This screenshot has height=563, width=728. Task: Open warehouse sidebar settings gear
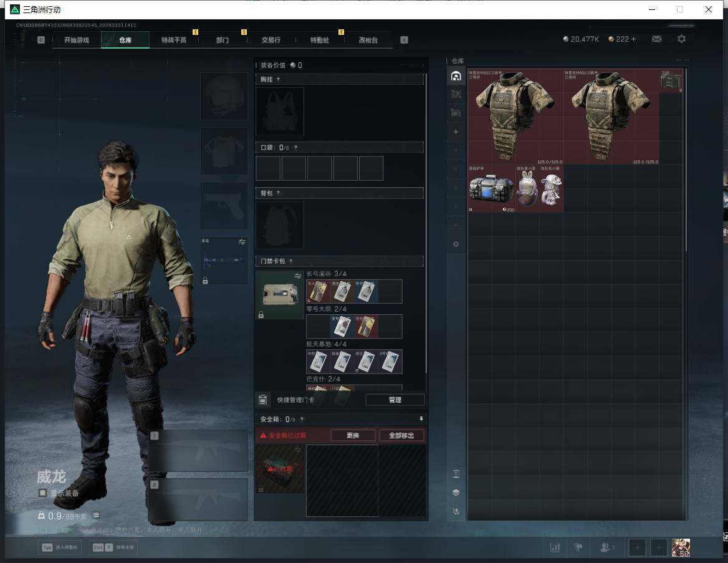456,244
